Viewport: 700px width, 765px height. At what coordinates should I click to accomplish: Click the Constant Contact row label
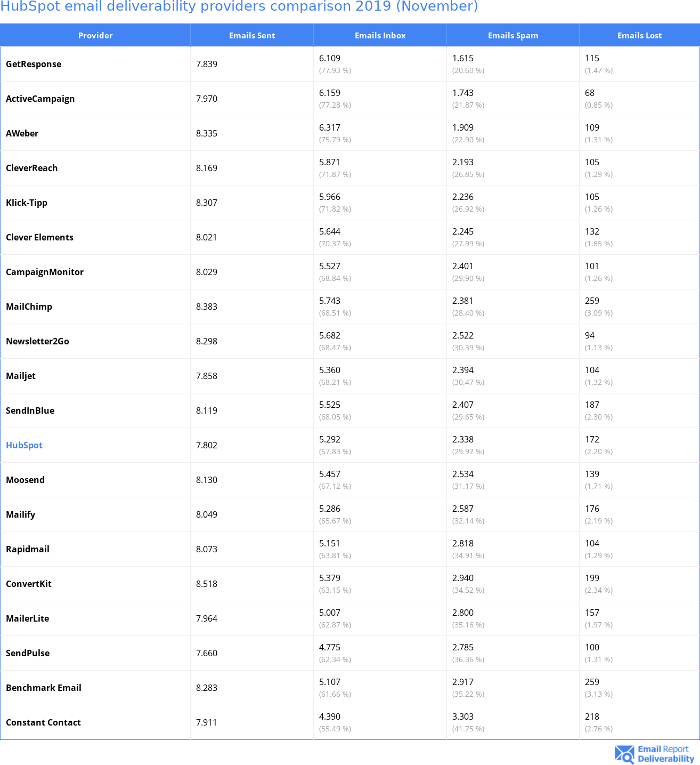click(x=43, y=722)
